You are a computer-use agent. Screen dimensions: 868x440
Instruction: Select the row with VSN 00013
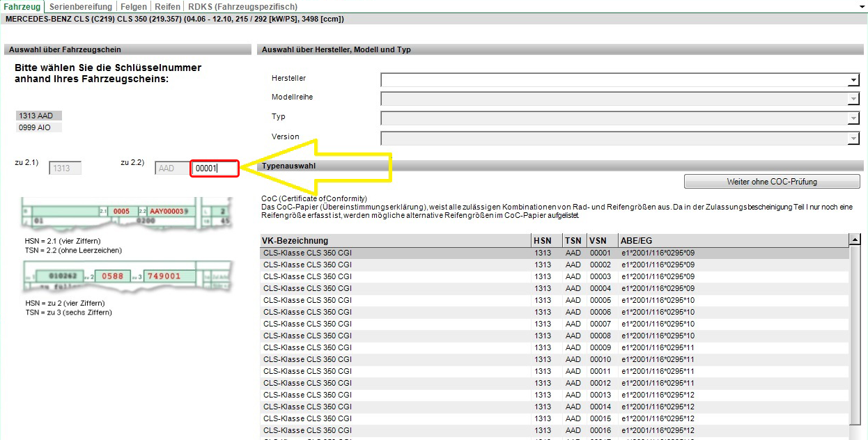coord(555,395)
